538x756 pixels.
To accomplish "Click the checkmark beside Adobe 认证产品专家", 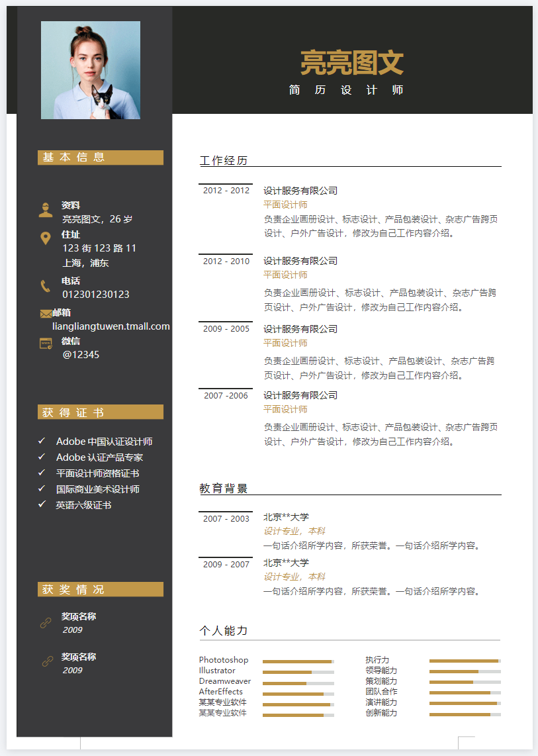I will [x=42, y=457].
